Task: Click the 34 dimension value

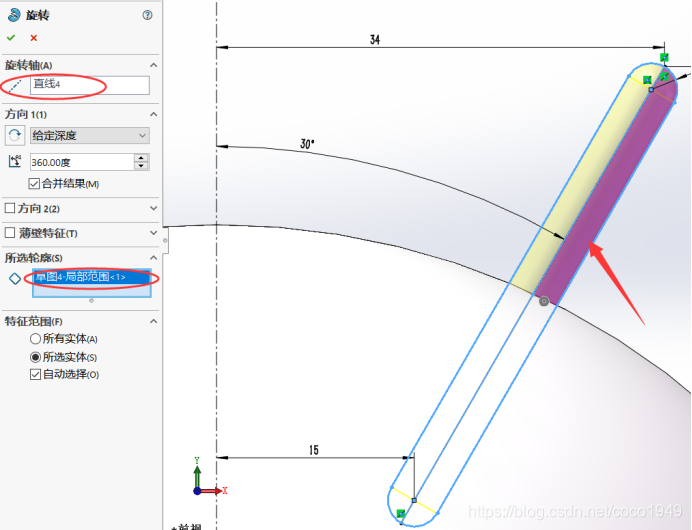Action: pyautogui.click(x=375, y=40)
